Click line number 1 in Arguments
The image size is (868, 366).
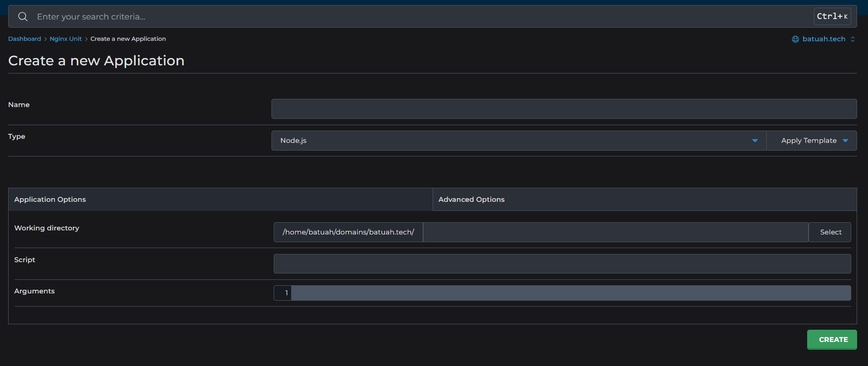click(x=286, y=293)
